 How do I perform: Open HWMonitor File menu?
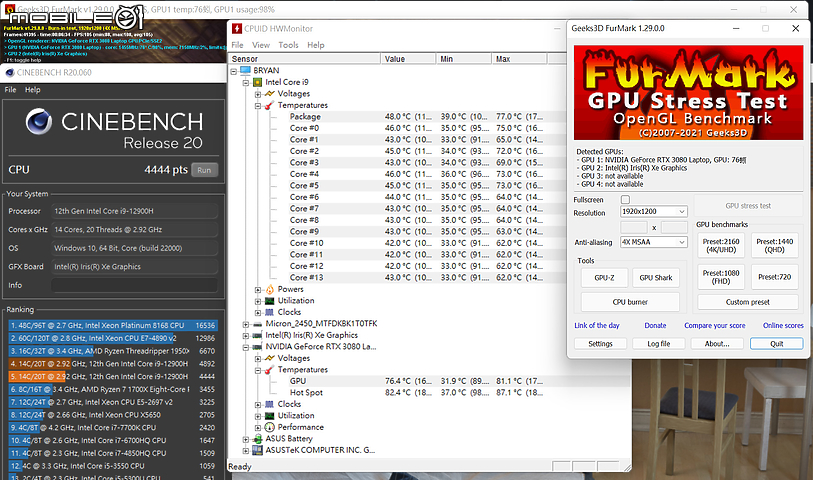click(x=237, y=45)
